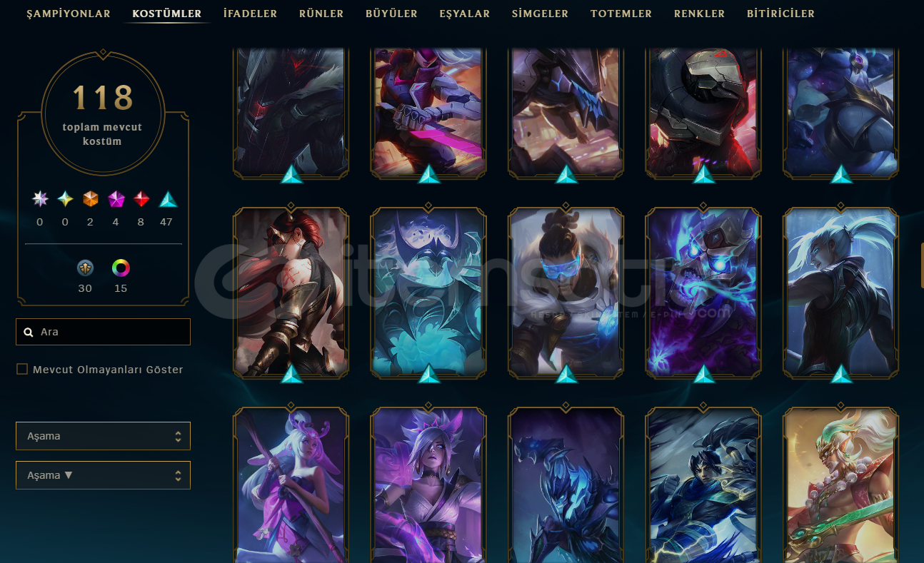The height and width of the screenshot is (563, 924).
Task: Open the first Aşama dropdown
Action: 103,436
